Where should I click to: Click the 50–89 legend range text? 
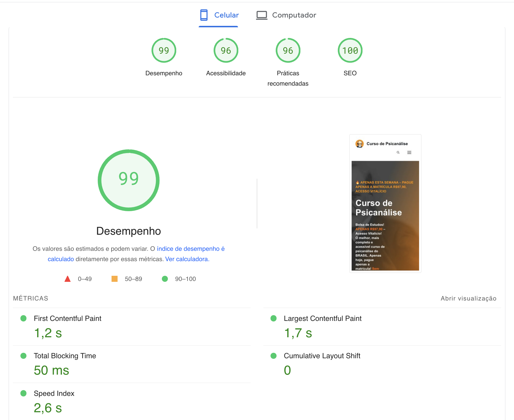tap(133, 279)
